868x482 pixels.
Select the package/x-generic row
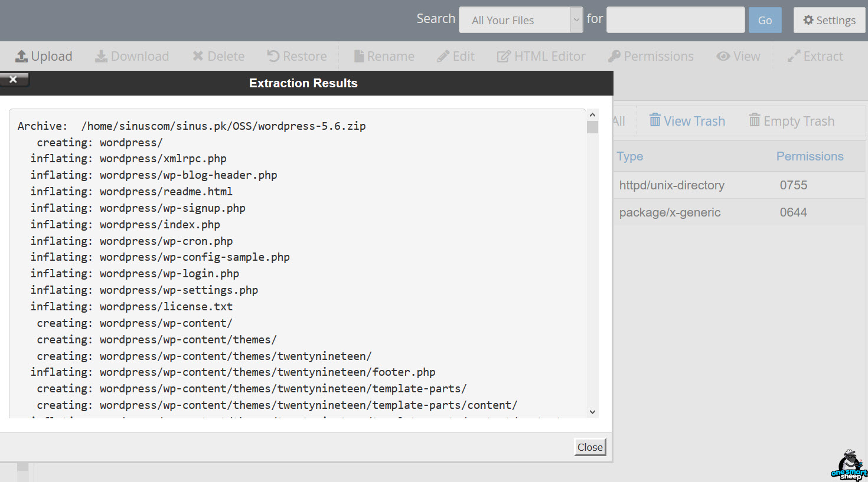(739, 212)
